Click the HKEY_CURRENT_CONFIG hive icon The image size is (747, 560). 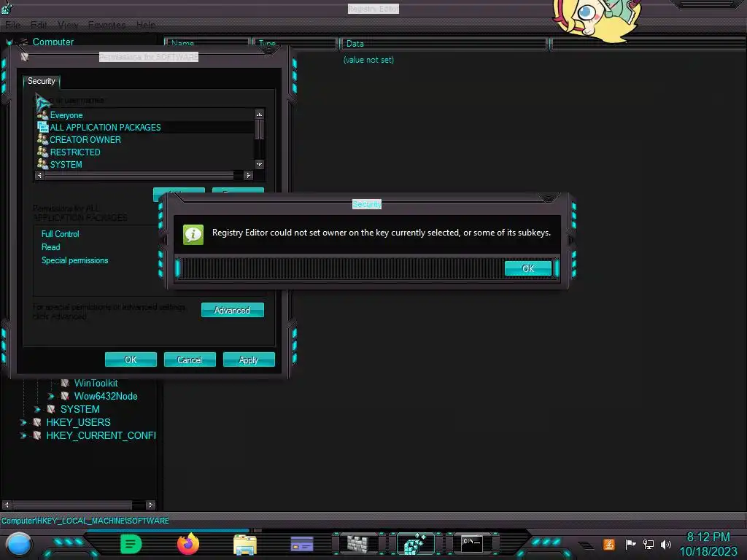coord(36,435)
